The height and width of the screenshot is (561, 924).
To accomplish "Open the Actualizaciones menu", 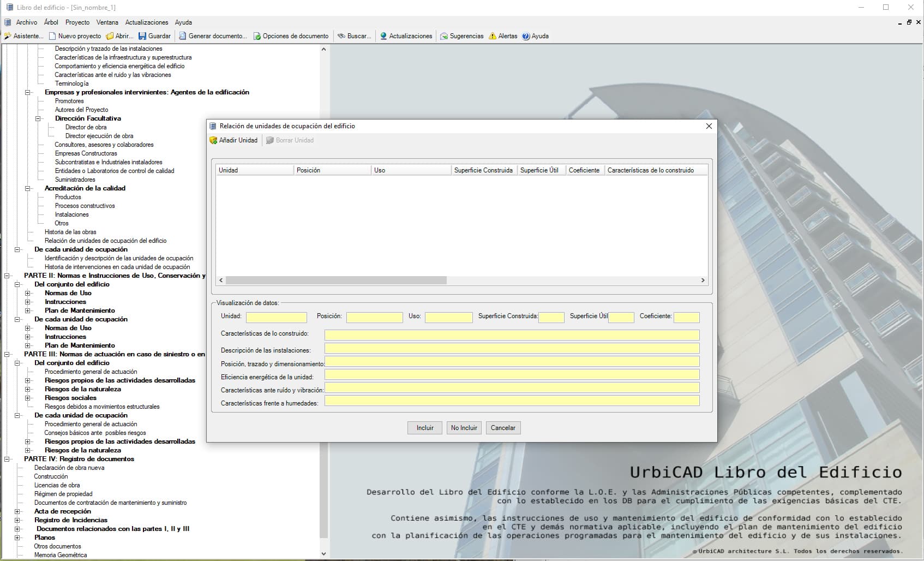I will click(x=147, y=22).
